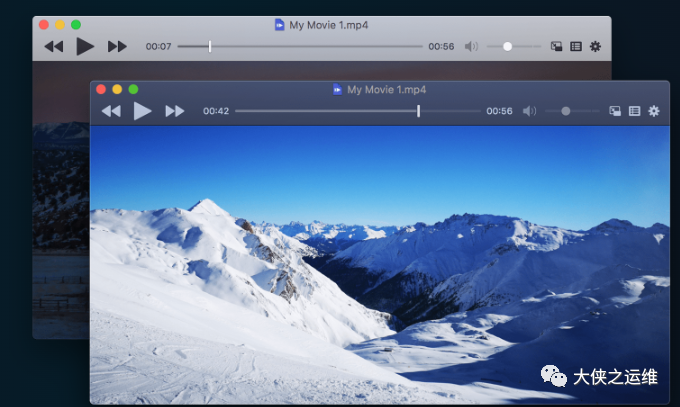Rewind in the back player window

click(x=54, y=46)
